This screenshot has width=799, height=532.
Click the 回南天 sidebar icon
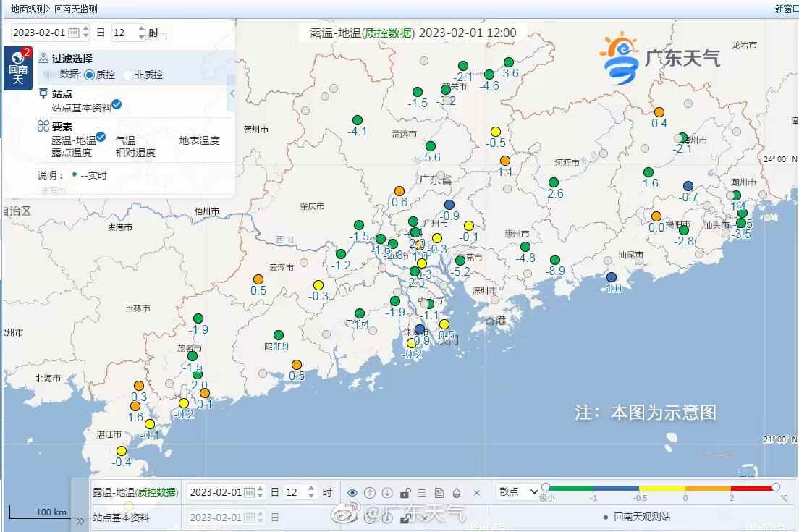click(x=17, y=69)
